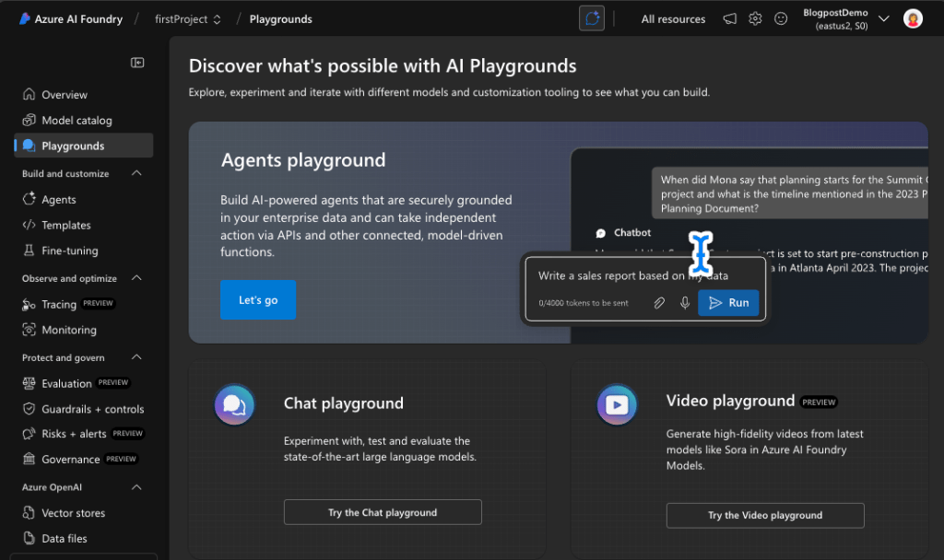Click the Let's go button

click(x=258, y=300)
